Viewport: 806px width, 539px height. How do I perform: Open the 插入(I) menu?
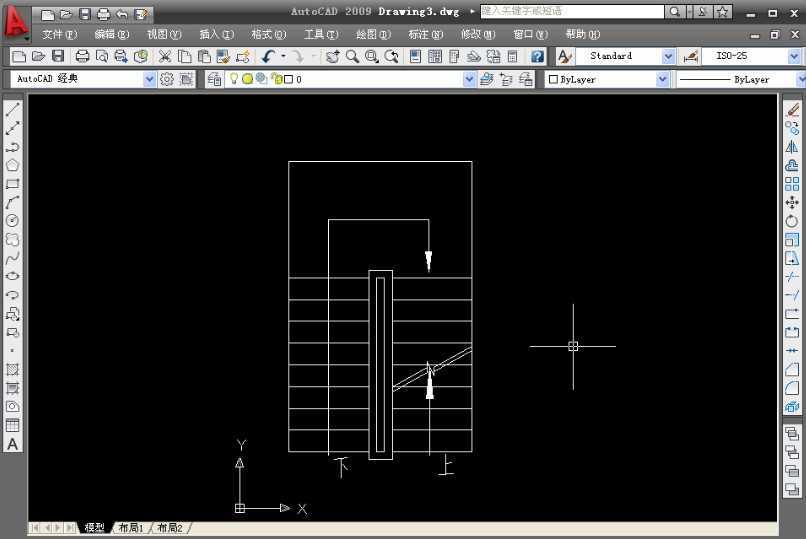[x=216, y=34]
